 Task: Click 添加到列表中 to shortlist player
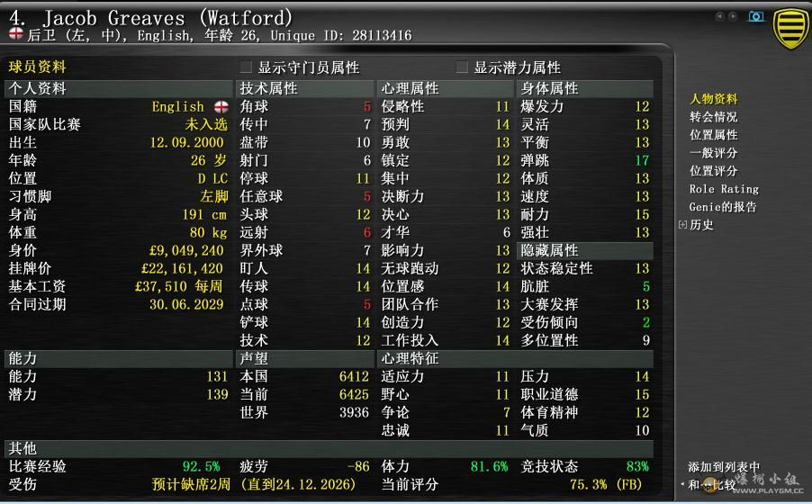(x=723, y=467)
